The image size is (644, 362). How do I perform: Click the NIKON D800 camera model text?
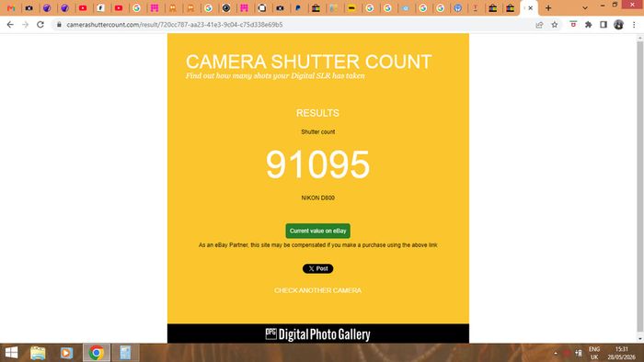coord(318,198)
